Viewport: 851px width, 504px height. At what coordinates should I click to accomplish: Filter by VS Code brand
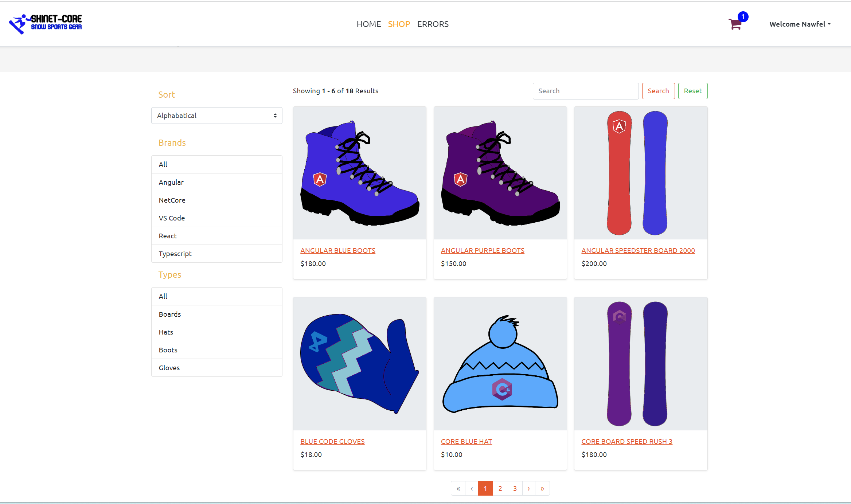click(x=217, y=218)
